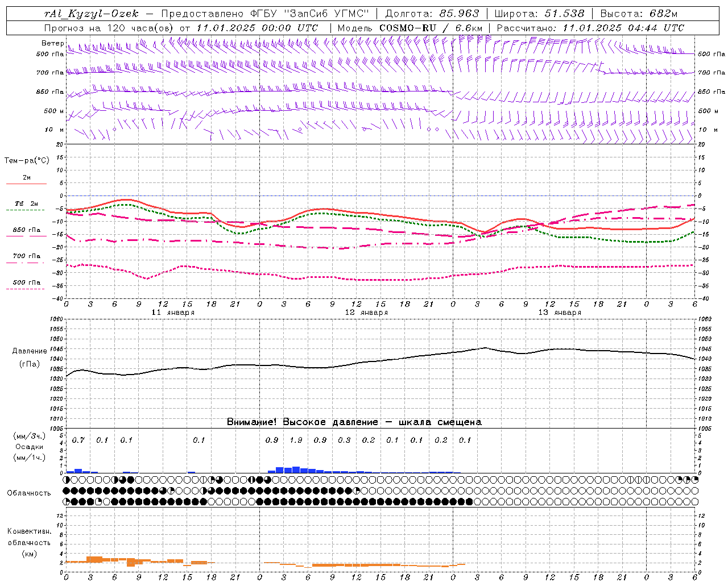This screenshot has height=582, width=728.
Task: Click the high pressure warning text
Action: [354, 422]
